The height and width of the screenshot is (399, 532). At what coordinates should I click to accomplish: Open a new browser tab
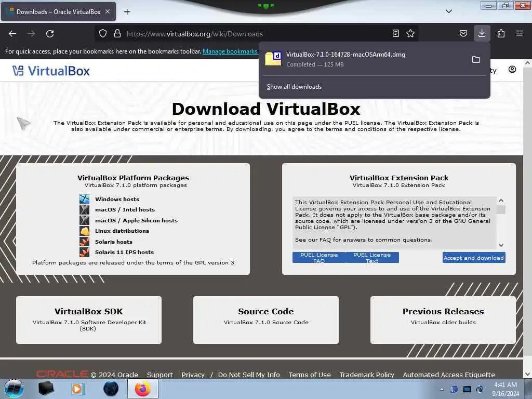pos(127,12)
